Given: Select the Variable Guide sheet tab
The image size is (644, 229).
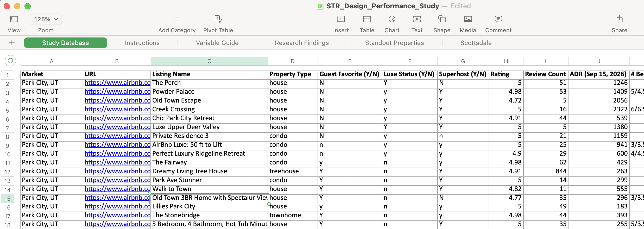Looking at the screenshot, I should click(x=217, y=43).
